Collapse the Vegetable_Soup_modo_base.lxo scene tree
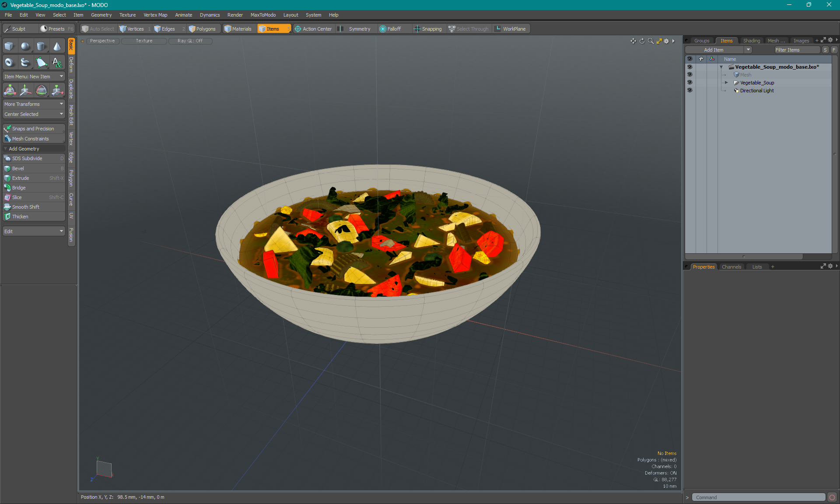 [721, 67]
